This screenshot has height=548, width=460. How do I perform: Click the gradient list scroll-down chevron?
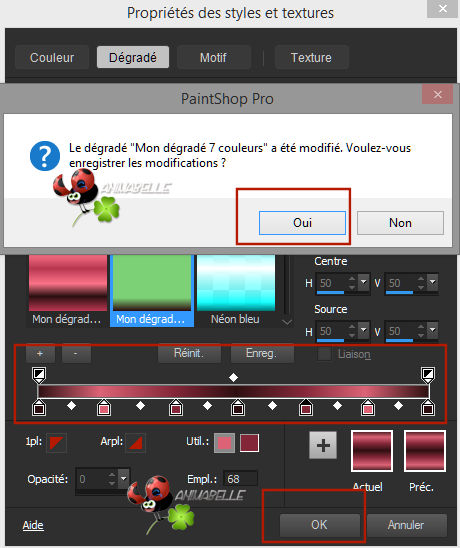(287, 322)
